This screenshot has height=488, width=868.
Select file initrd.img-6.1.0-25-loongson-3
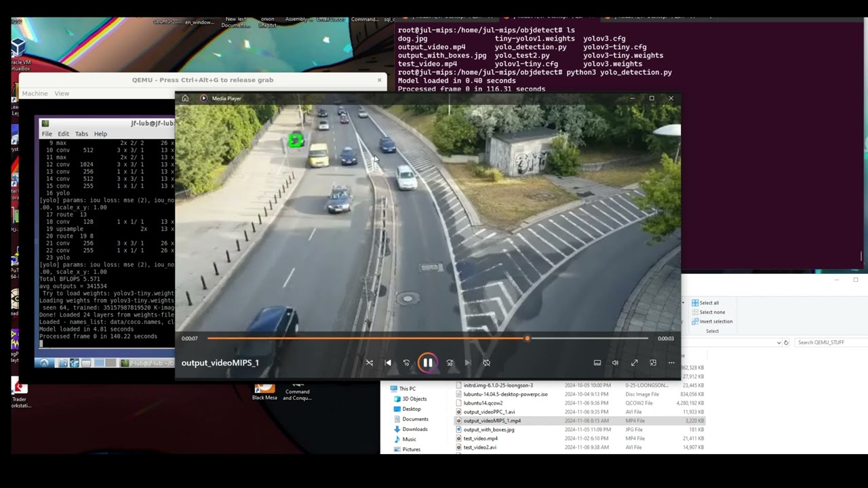(x=580, y=385)
